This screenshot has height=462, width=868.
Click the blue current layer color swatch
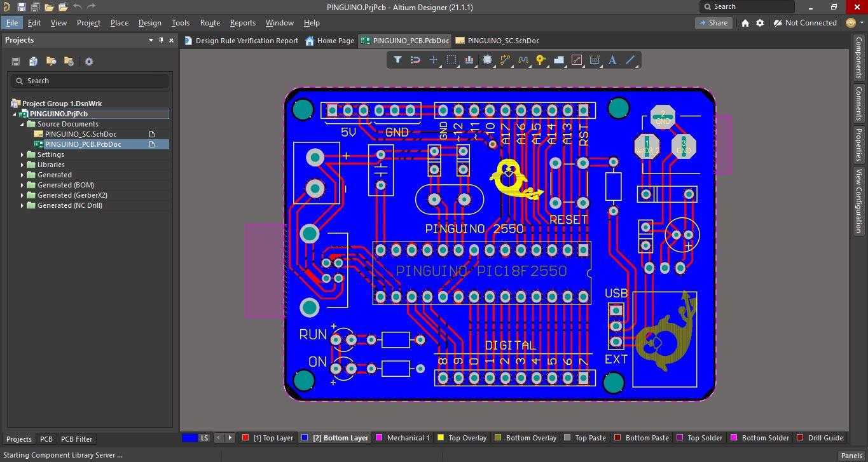click(189, 438)
